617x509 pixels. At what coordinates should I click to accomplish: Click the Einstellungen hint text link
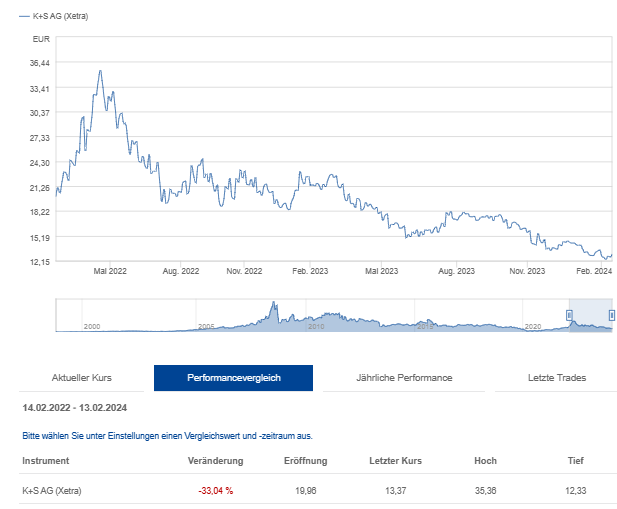167,436
